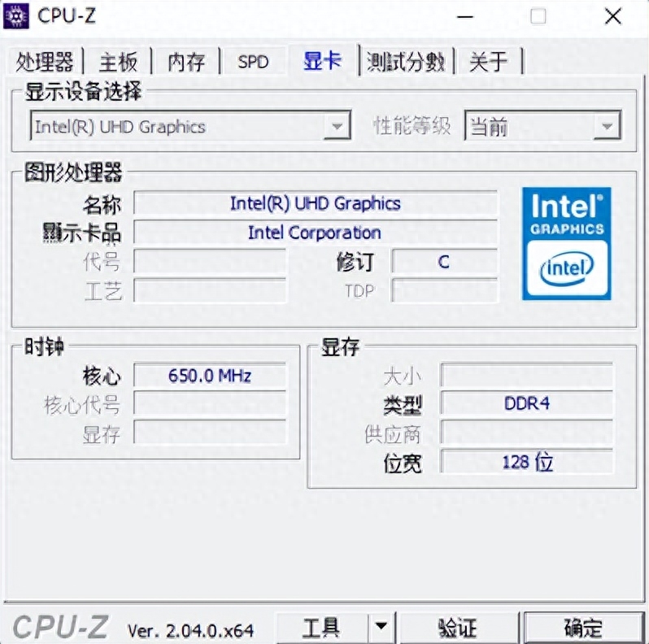This screenshot has width=649, height=644.
Task: Minimize the CPU-Z window
Action: click(465, 16)
